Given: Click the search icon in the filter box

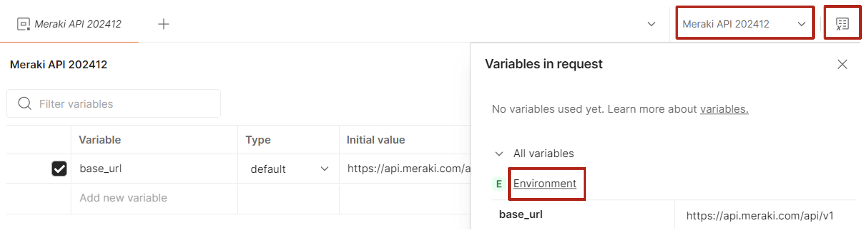Looking at the screenshot, I should (x=25, y=104).
